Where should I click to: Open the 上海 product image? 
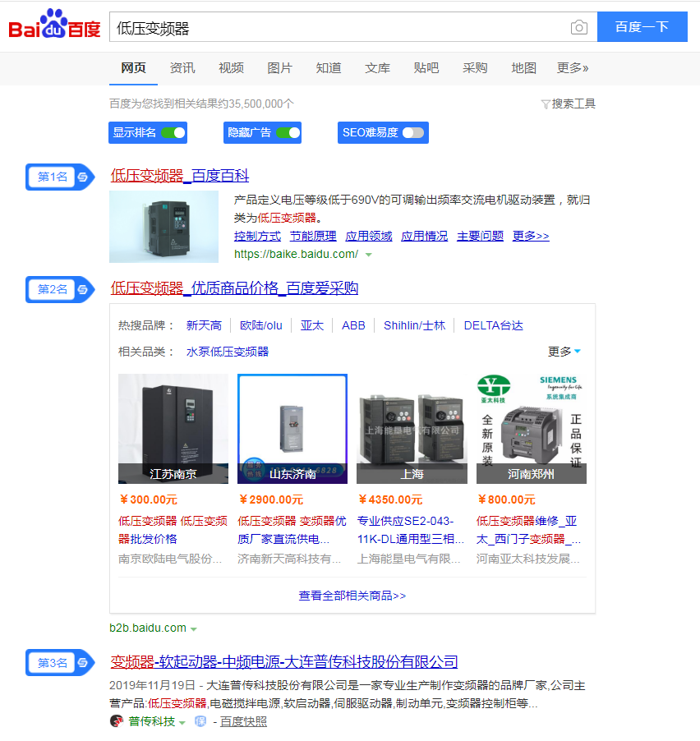coord(412,429)
